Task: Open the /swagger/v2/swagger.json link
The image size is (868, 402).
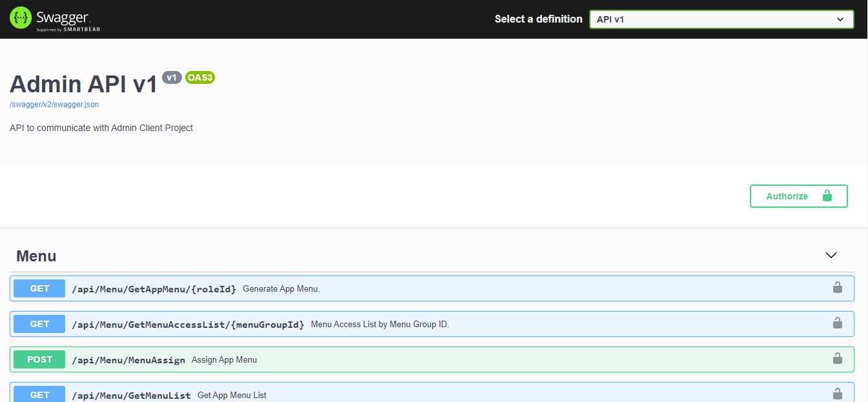Action: pyautogui.click(x=54, y=105)
